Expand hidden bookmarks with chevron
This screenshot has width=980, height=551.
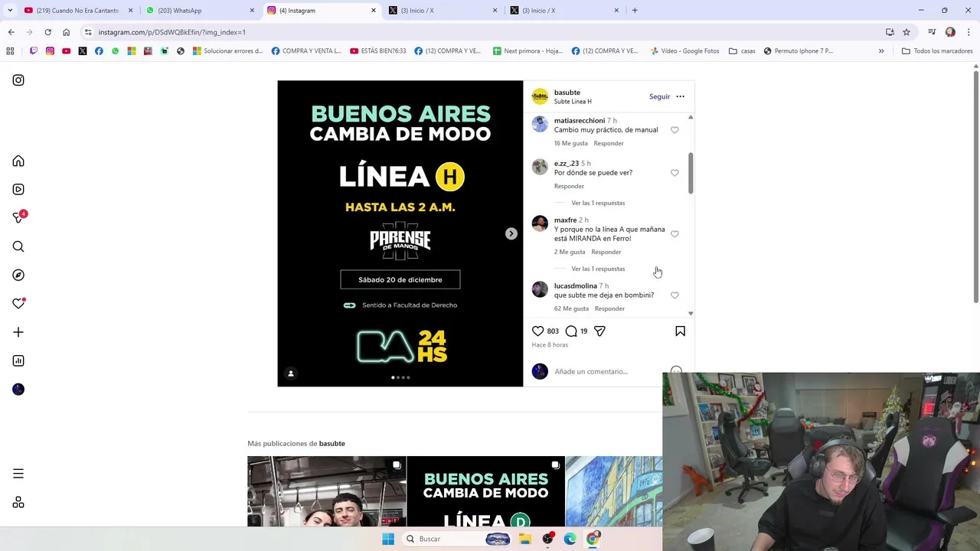(x=881, y=51)
